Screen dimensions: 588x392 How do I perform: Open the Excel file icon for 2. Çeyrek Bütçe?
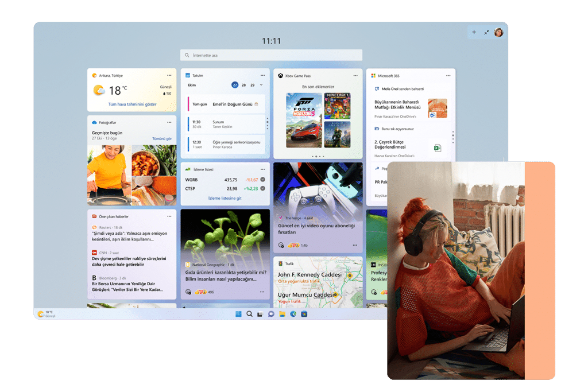pyautogui.click(x=438, y=149)
